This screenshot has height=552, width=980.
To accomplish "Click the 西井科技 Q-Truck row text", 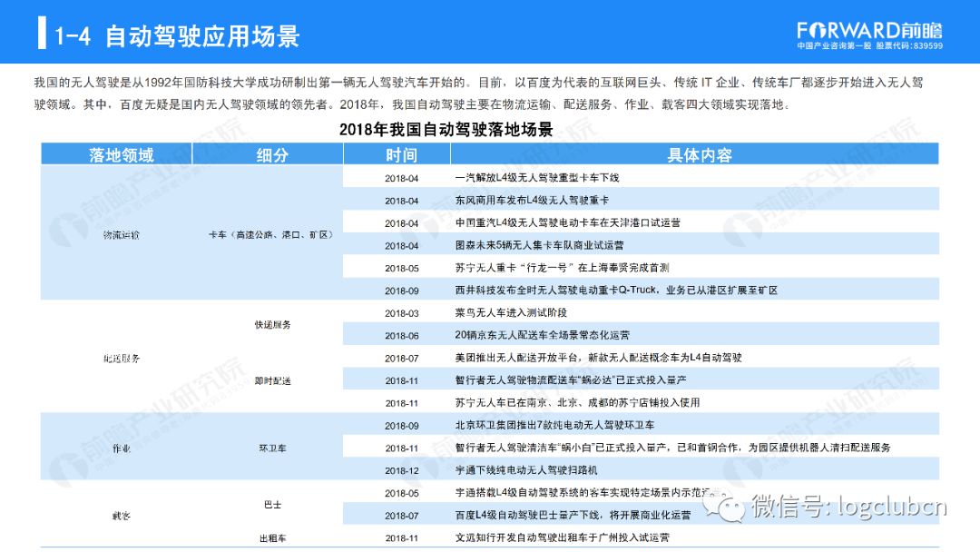I will [616, 290].
